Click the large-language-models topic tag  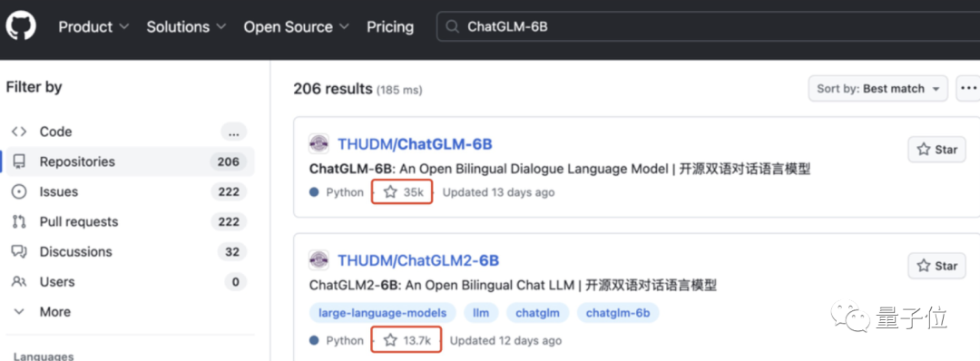(x=383, y=312)
